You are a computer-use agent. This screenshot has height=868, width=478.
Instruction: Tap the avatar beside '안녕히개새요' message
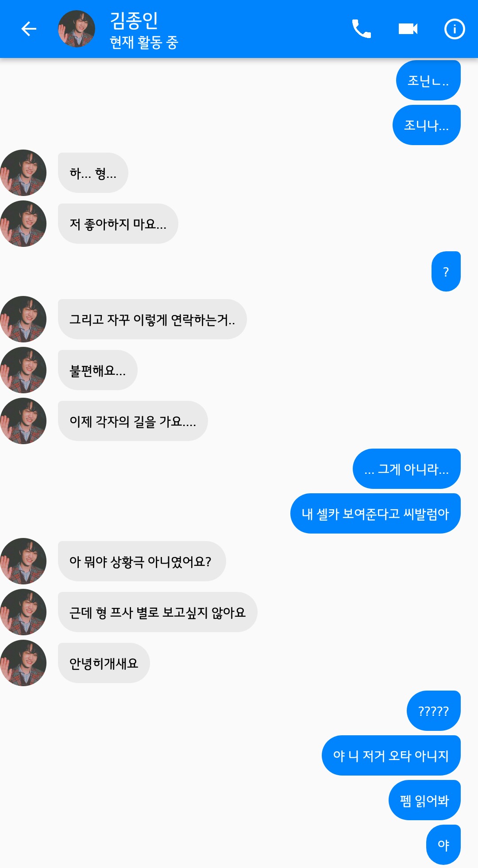[23, 663]
